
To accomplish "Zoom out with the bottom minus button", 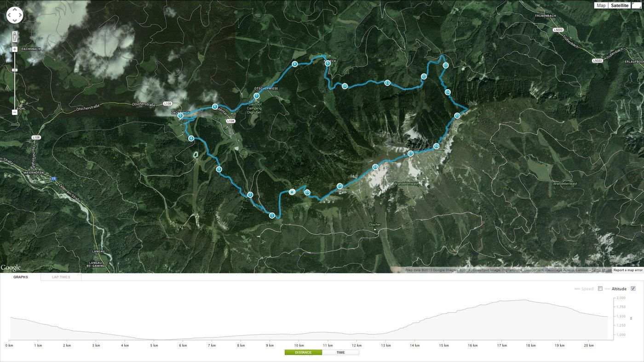I will coord(15,112).
